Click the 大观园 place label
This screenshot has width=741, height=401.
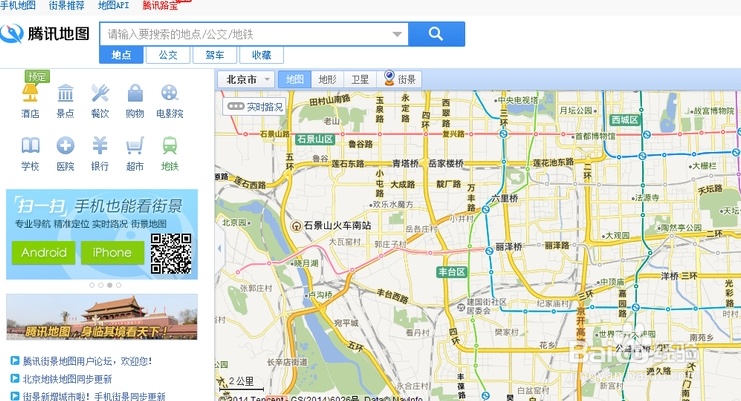click(616, 235)
